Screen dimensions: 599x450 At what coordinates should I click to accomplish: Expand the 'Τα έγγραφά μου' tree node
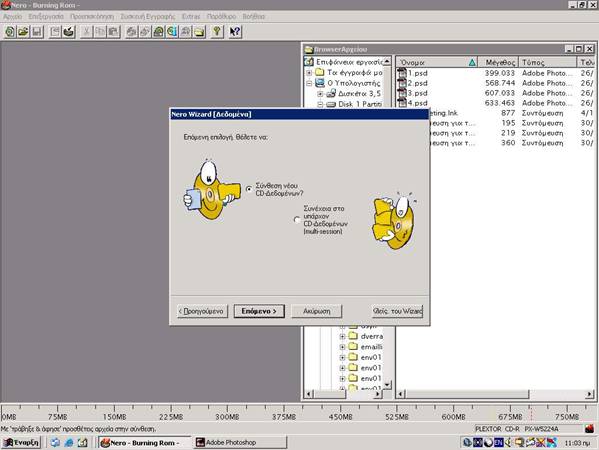pos(309,72)
